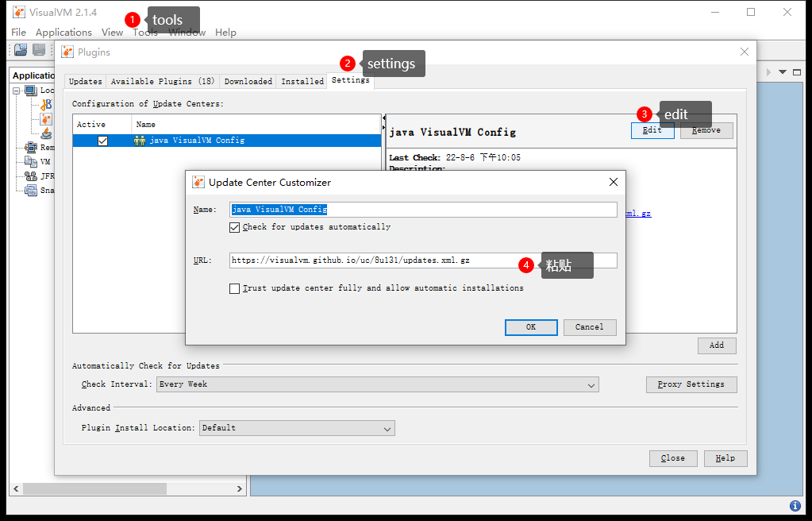Click the Name text field
The height and width of the screenshot is (521, 812).
[x=423, y=210]
